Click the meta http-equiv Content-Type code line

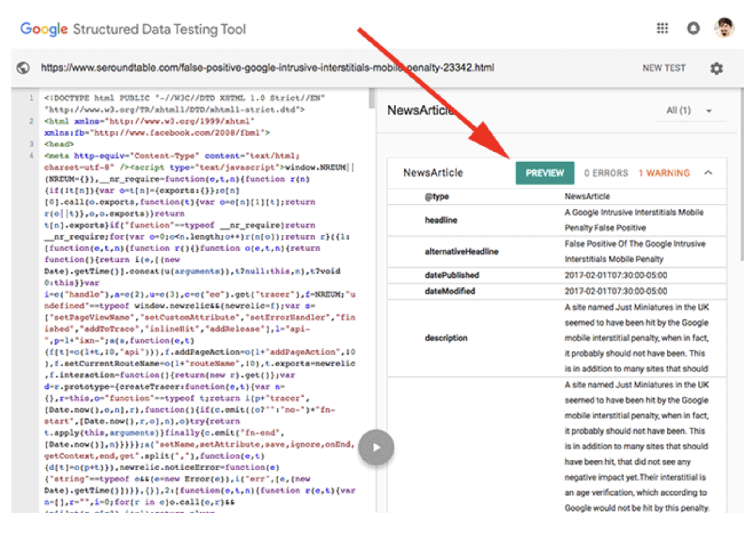[172, 156]
